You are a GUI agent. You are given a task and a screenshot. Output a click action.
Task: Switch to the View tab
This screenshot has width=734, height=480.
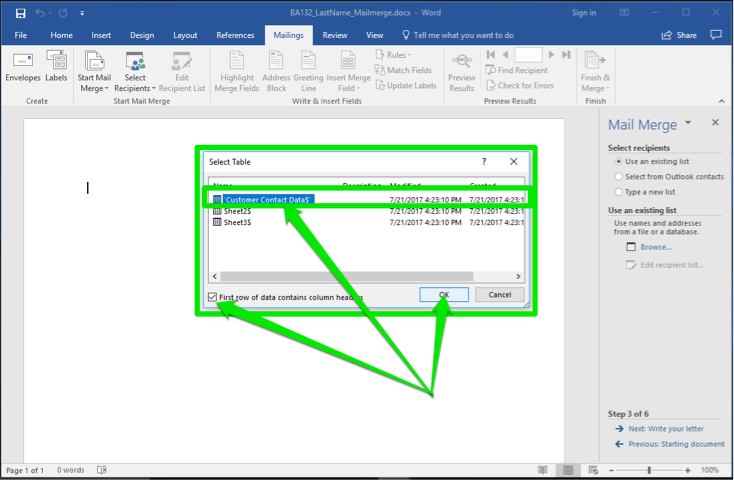tap(374, 35)
